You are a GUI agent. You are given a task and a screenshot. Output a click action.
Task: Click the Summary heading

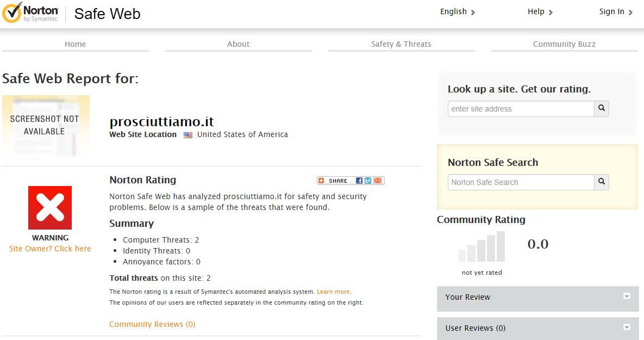pos(132,224)
